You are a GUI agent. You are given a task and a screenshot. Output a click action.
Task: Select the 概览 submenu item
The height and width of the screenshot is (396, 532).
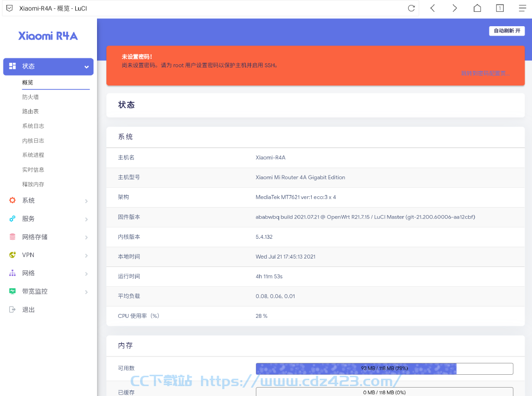28,83
